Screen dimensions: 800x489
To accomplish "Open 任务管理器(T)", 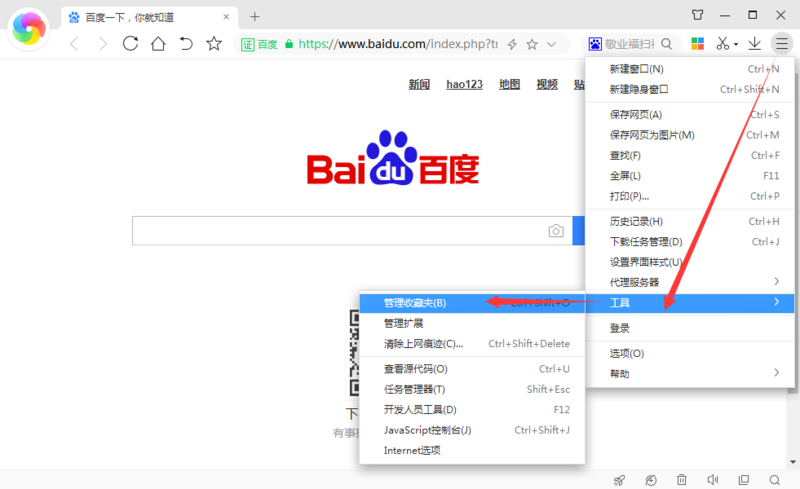I will click(x=472, y=389).
